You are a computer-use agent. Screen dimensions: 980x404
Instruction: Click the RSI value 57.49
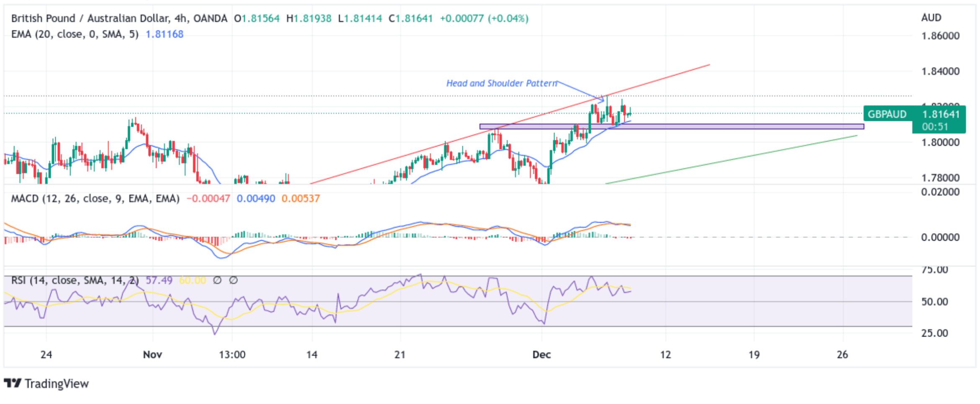point(159,280)
